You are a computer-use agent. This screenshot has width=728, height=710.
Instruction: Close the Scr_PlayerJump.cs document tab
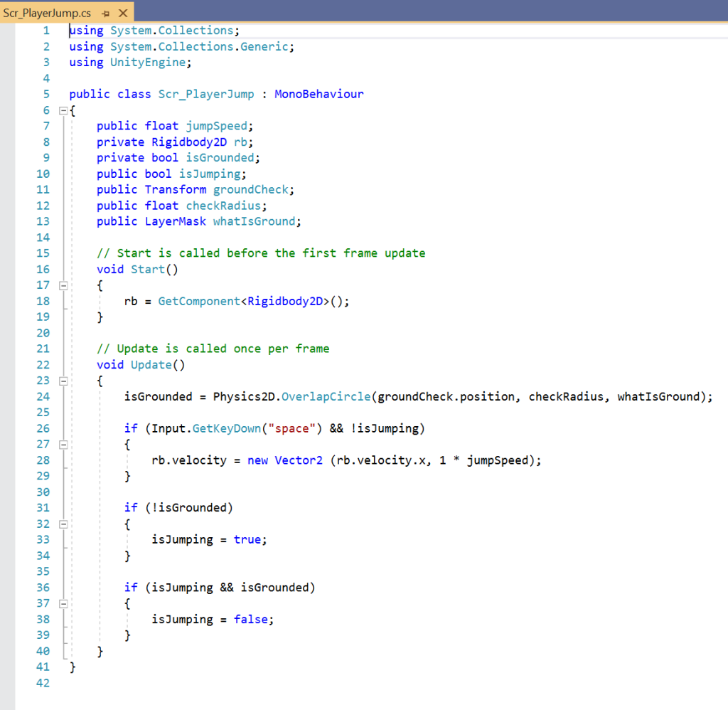[x=122, y=14]
